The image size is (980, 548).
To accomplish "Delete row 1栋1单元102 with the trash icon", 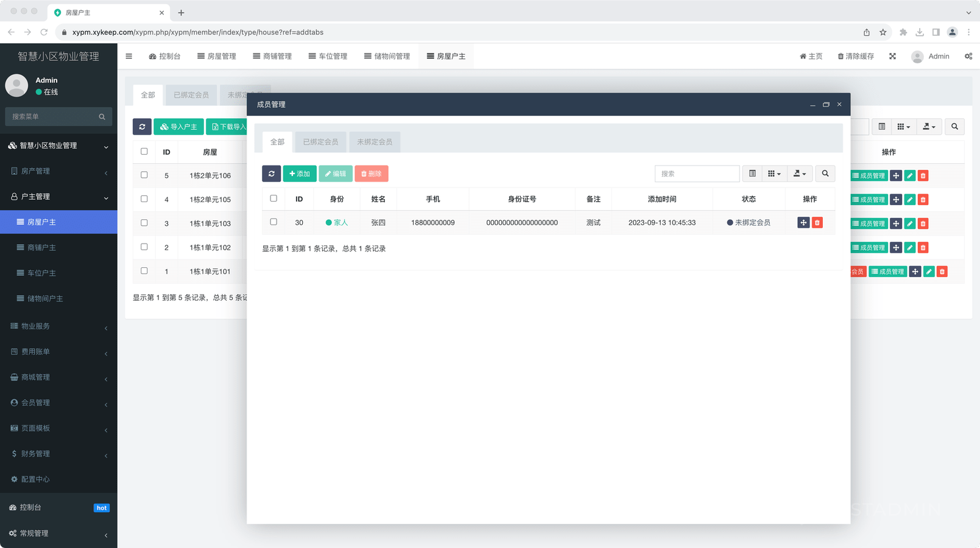I will point(923,248).
